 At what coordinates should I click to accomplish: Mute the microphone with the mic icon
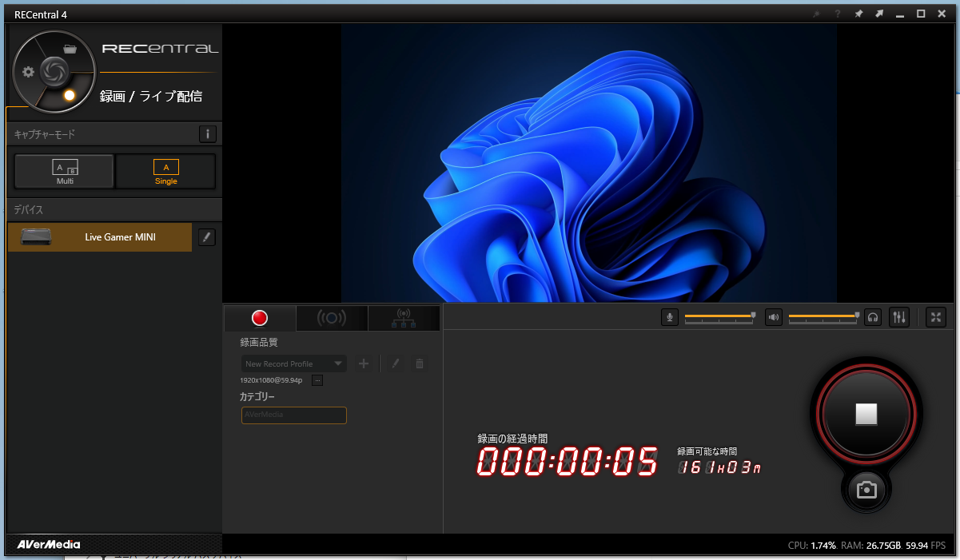pyautogui.click(x=670, y=317)
